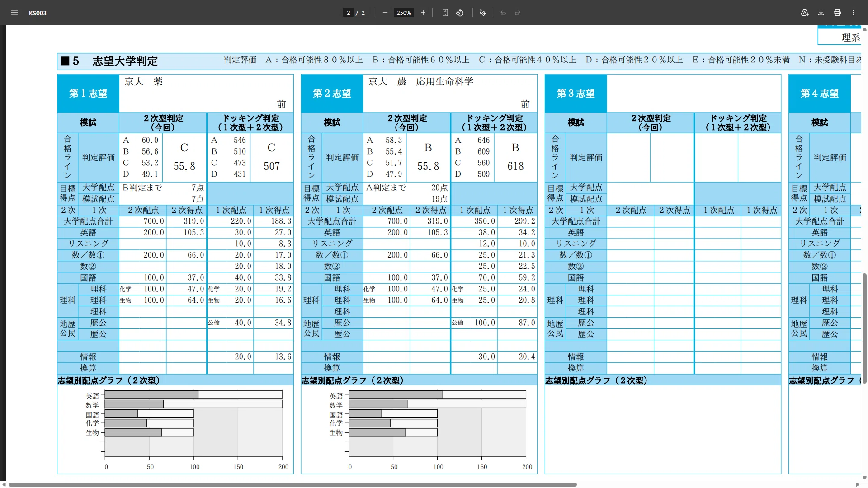Screen dimensions: 868x488
Task: Click '299.2' total first-stage score
Action: pyautogui.click(x=524, y=221)
